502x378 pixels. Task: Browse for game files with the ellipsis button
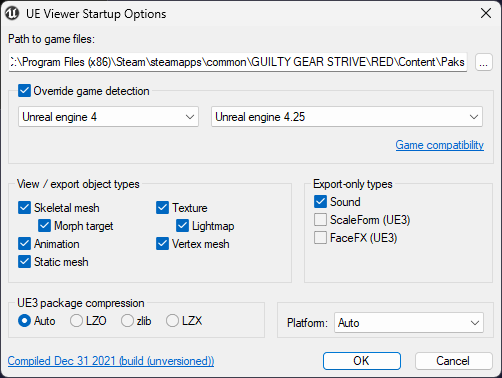[484, 62]
